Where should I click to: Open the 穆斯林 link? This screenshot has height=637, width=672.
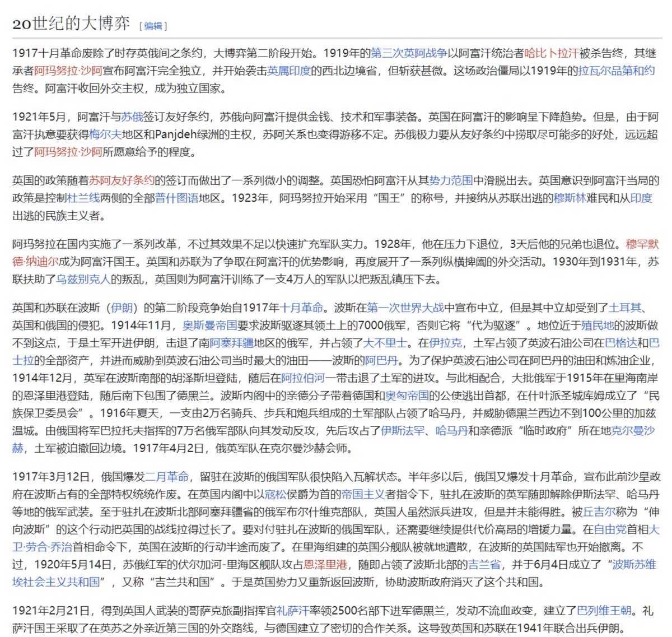tap(570, 198)
